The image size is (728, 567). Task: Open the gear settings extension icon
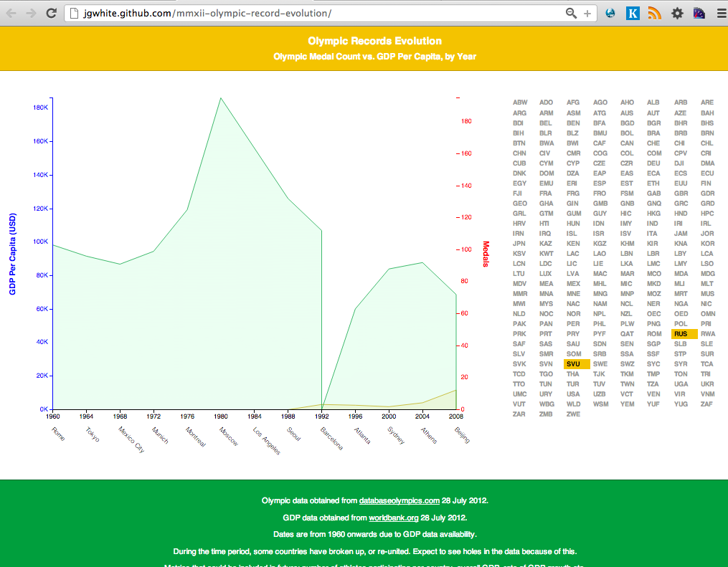tap(677, 14)
